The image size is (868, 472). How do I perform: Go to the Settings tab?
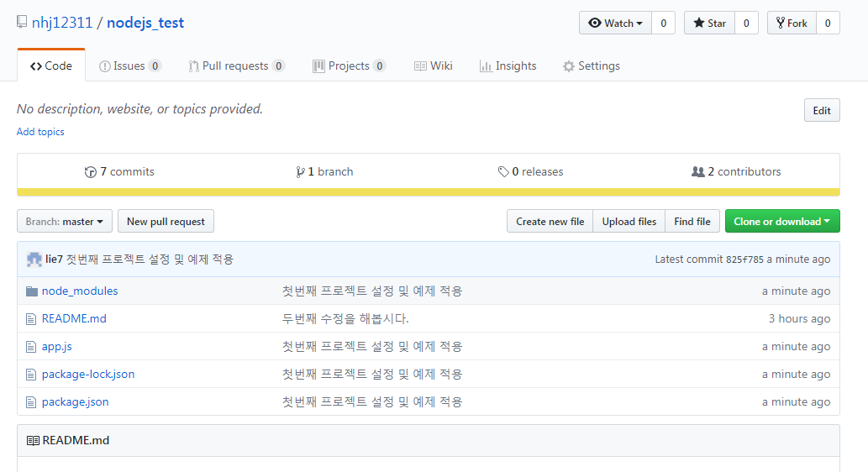pyautogui.click(x=592, y=66)
